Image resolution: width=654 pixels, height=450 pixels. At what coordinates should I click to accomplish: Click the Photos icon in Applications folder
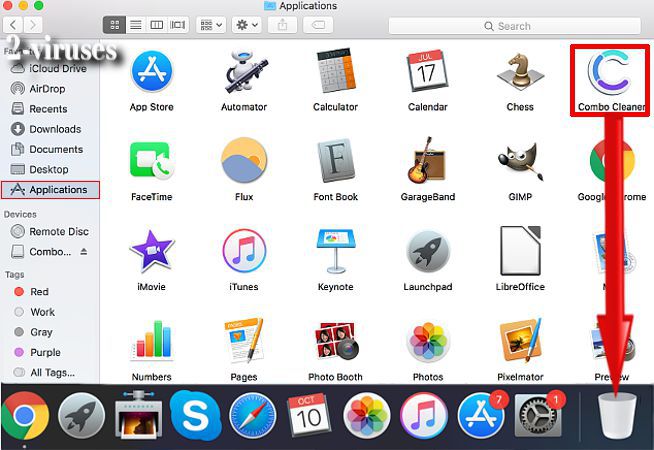[x=428, y=342]
